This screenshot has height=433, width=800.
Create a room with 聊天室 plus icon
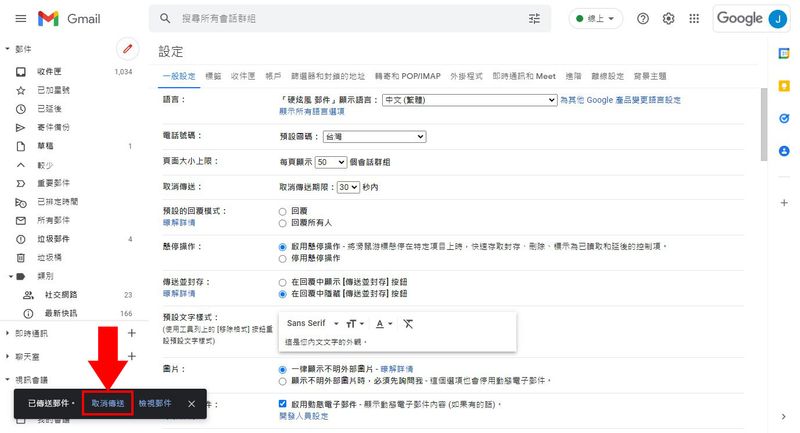pos(132,356)
